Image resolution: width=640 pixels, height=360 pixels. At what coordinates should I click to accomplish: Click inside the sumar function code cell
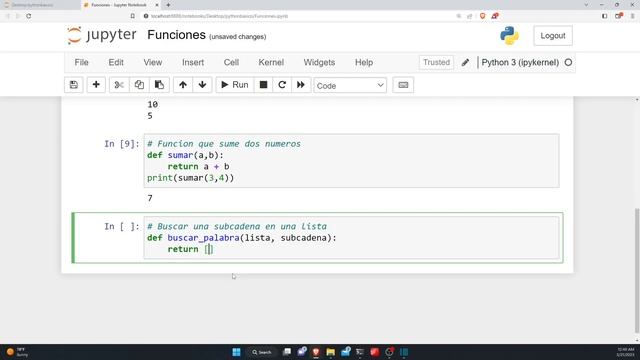point(351,161)
